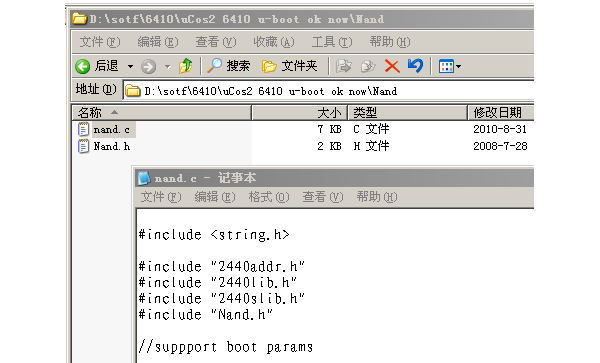Select the Nand.h file name
This screenshot has width=600, height=363.
112,147
